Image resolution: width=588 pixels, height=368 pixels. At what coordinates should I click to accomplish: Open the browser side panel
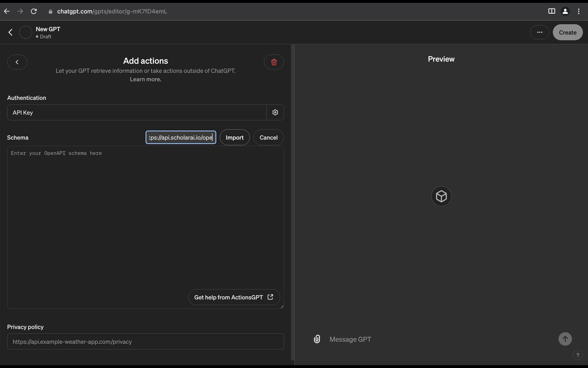(551, 11)
